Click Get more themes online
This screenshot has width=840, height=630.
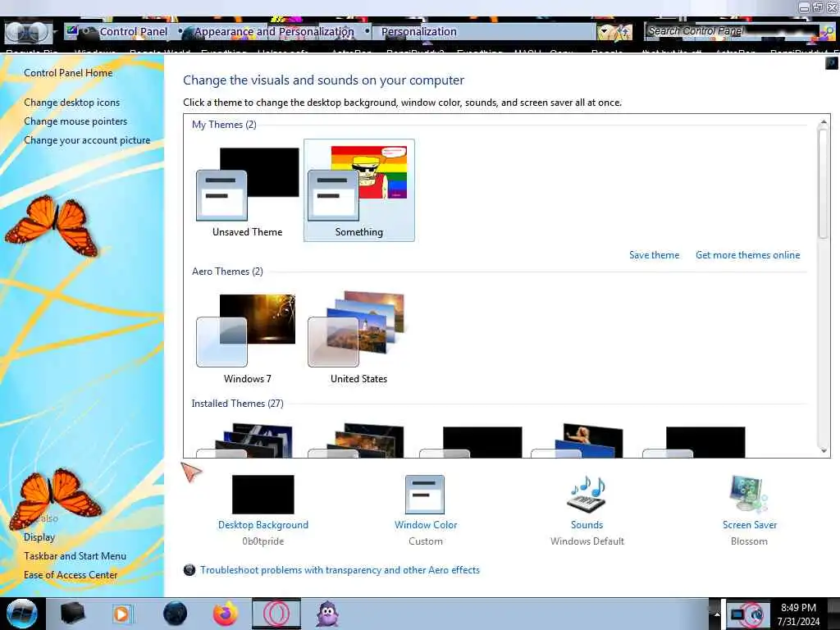pos(748,255)
